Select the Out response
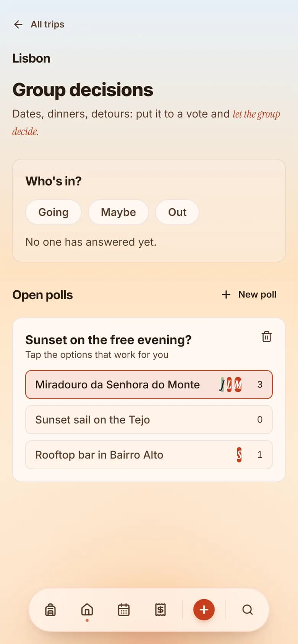 coord(177,212)
